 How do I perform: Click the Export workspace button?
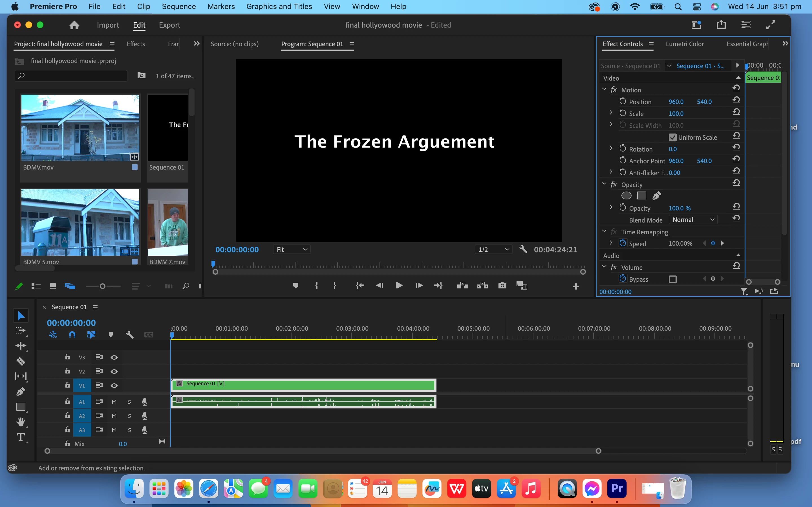[x=169, y=25]
